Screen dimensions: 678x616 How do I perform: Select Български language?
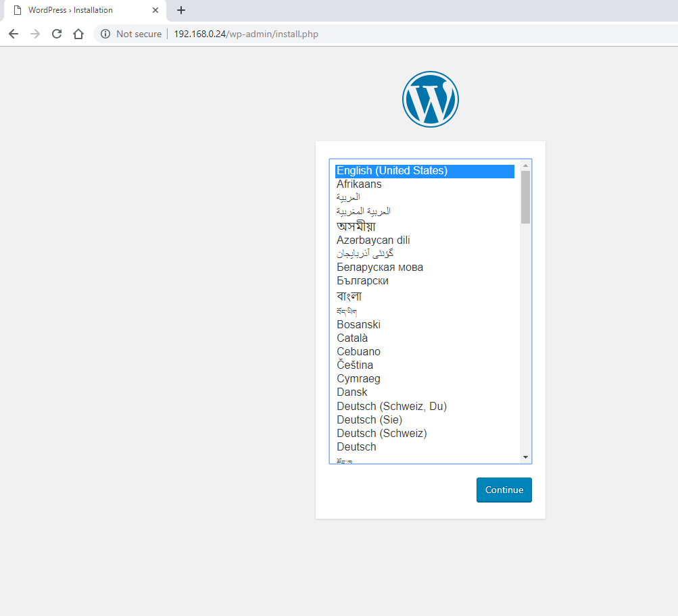point(425,281)
